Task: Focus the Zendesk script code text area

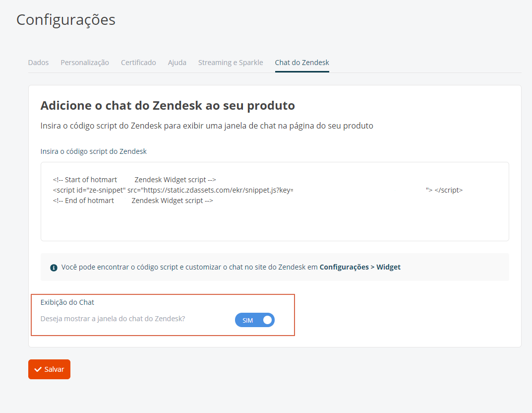Action: coord(275,202)
